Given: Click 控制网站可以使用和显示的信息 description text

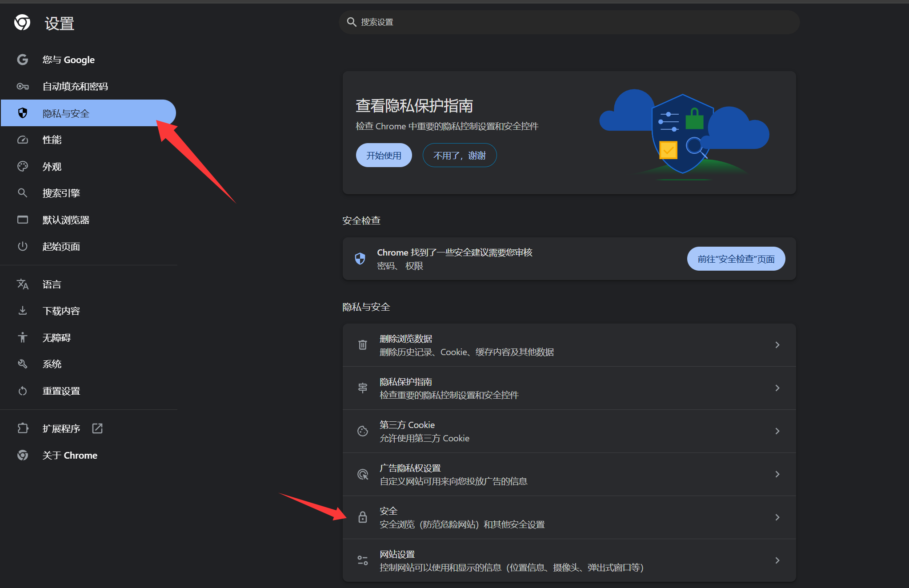Looking at the screenshot, I should coord(512,568).
